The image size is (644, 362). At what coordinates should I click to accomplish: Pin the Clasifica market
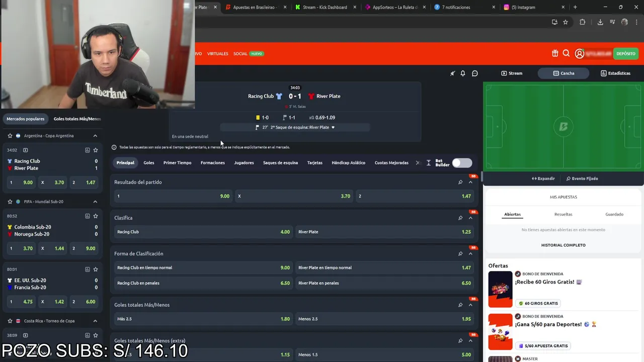[460, 218]
